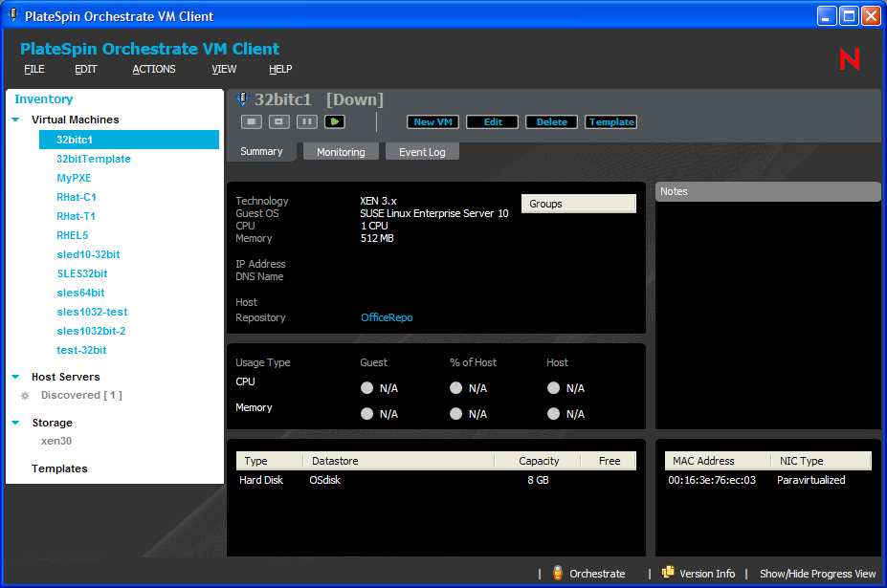Click the Notes panel header

pos(767,191)
